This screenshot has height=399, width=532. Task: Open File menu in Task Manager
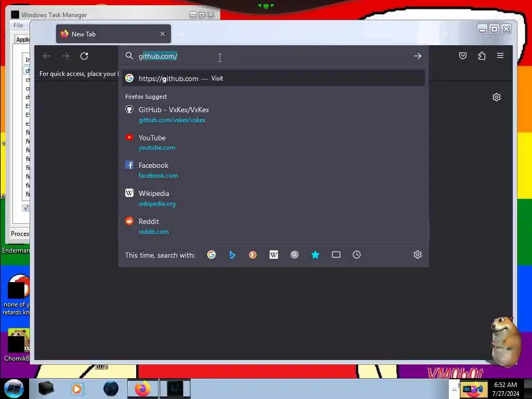coord(18,25)
